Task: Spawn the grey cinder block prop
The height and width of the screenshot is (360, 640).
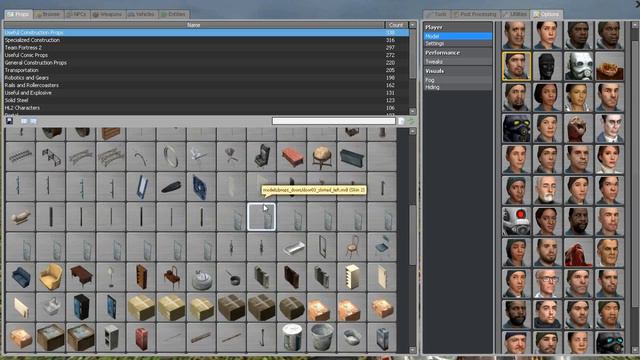Action: pyautogui.click(x=111, y=338)
